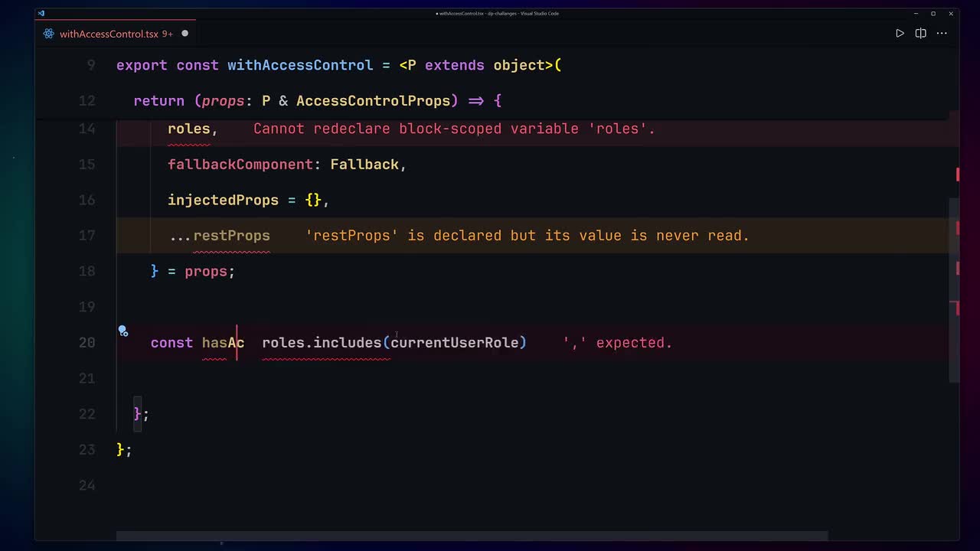Click 'currentUserRole' argument on line 20
This screenshot has height=551, width=980.
[x=455, y=343]
